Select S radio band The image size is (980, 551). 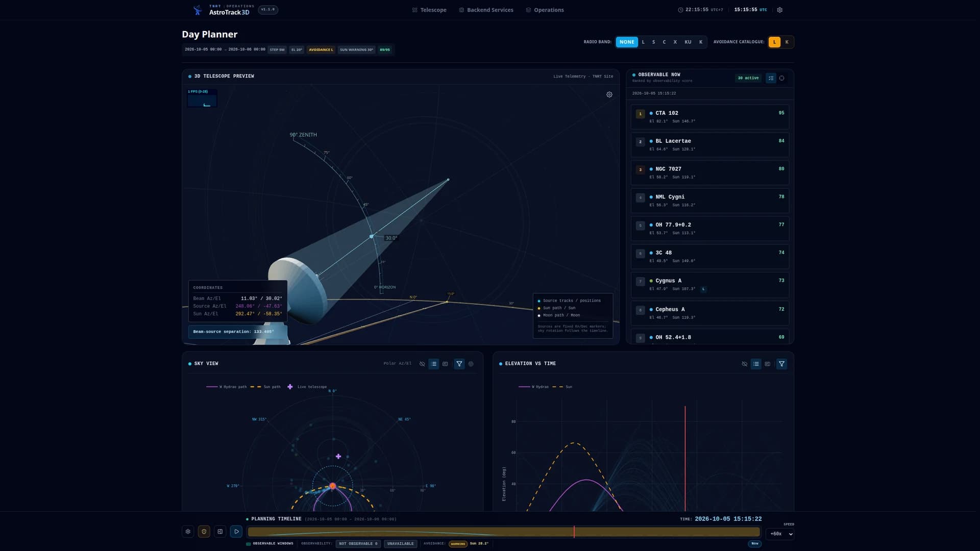coord(653,42)
